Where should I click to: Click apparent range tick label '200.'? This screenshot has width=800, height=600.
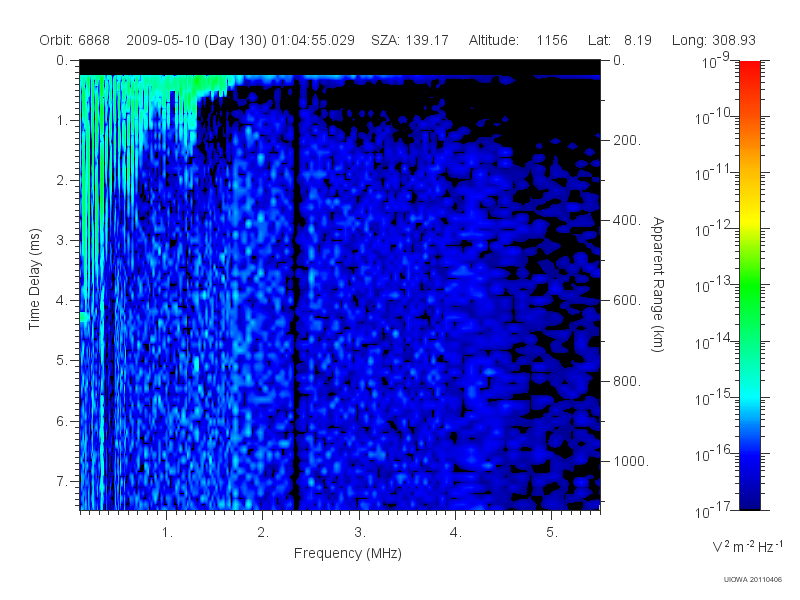click(627, 140)
